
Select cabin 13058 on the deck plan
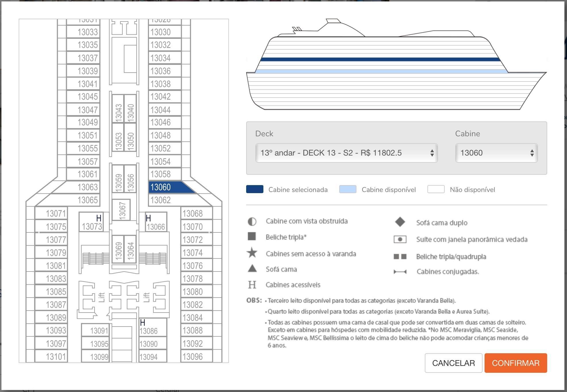165,174
